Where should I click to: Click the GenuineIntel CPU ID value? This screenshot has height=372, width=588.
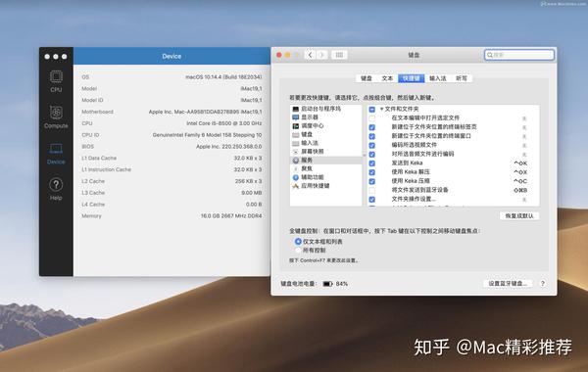(x=207, y=135)
